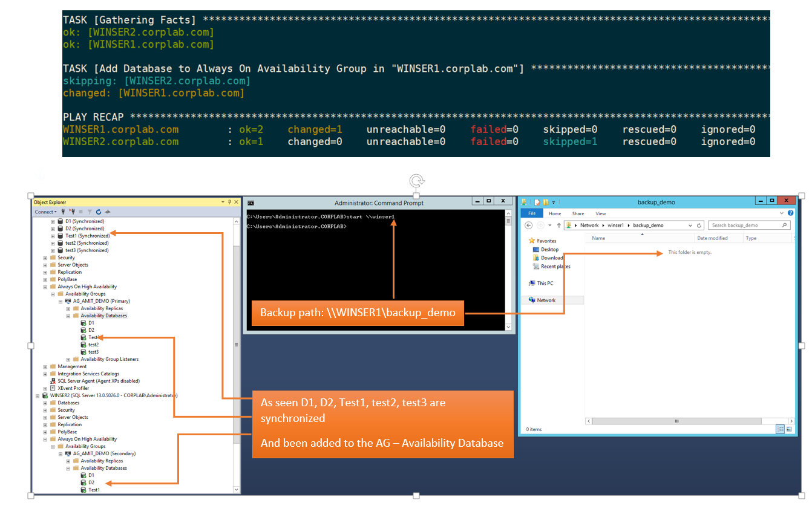The height and width of the screenshot is (506, 812).
Task: Expand the D1 (Synchronized) database node
Action: coord(53,221)
